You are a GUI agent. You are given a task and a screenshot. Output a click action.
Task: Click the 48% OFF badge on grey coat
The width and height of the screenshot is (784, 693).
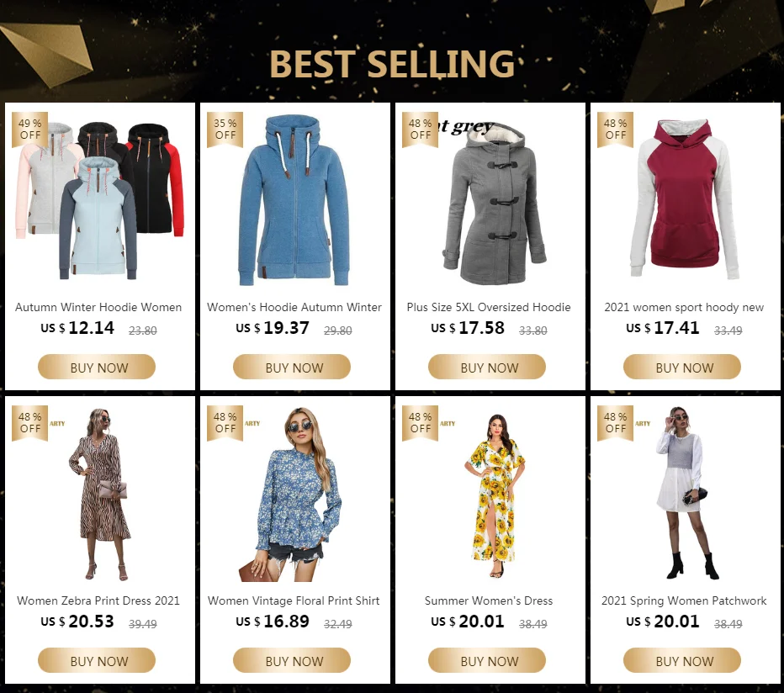click(420, 130)
